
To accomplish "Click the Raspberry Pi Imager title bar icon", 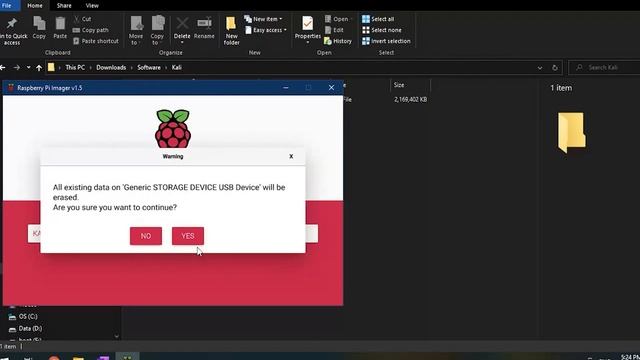I will [11, 88].
